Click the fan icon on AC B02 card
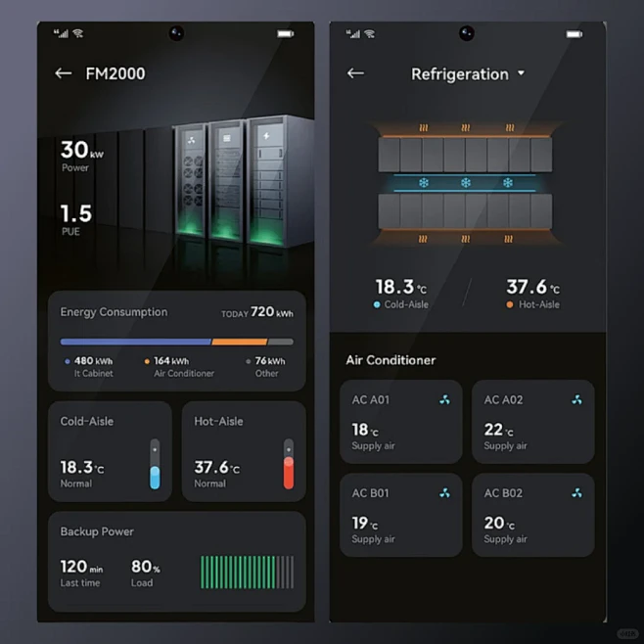The height and width of the screenshot is (644, 644). click(x=576, y=492)
